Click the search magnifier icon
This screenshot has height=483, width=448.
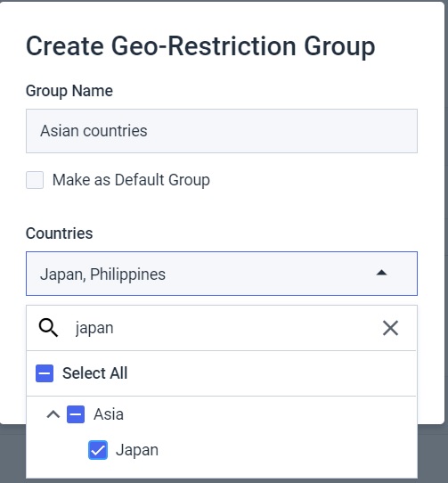point(48,328)
